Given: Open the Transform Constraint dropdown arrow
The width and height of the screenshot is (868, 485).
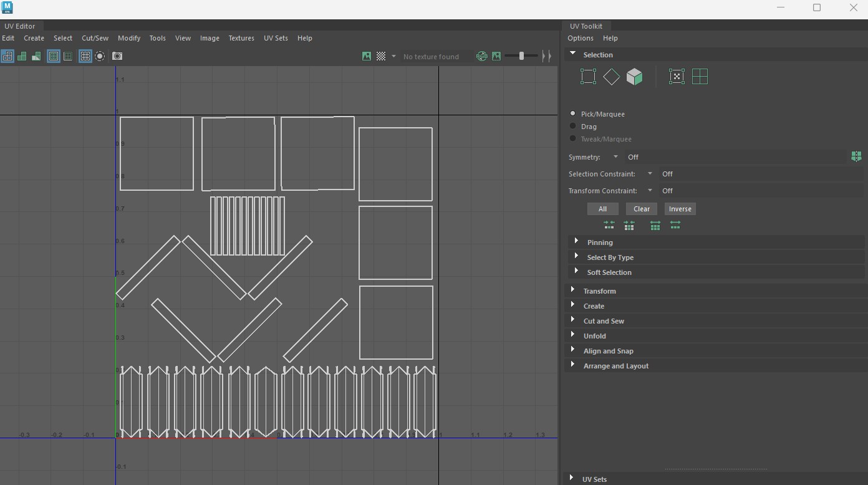Looking at the screenshot, I should pos(650,190).
